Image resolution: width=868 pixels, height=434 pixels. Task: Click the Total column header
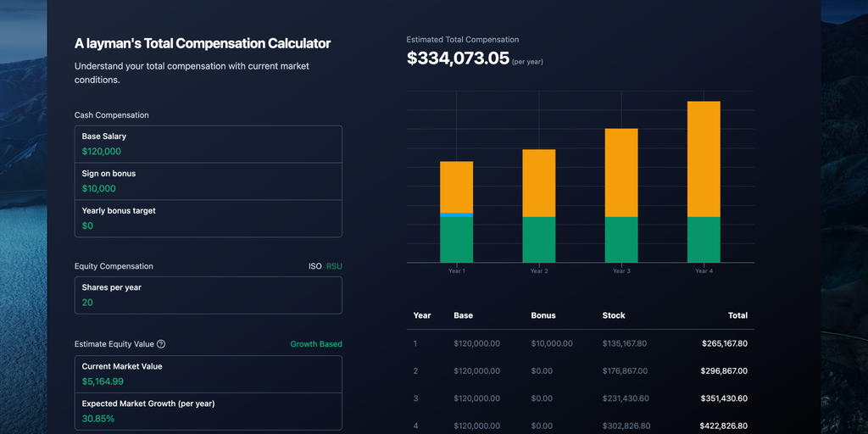[737, 315]
